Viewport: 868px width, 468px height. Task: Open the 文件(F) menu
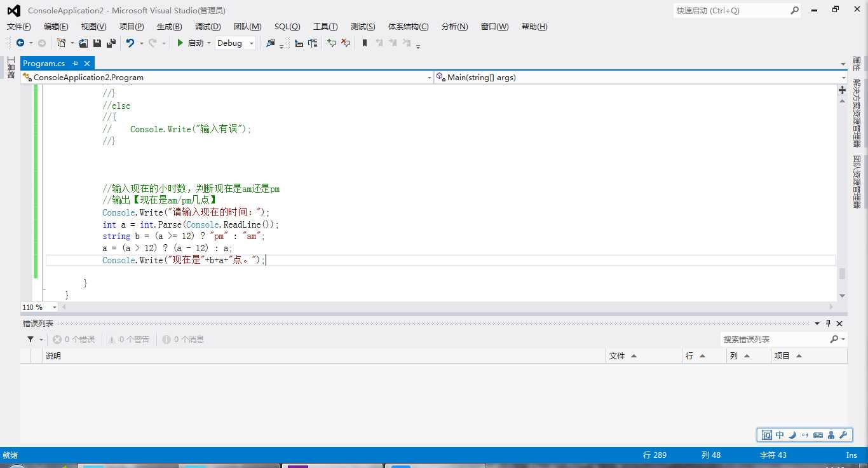pyautogui.click(x=18, y=26)
